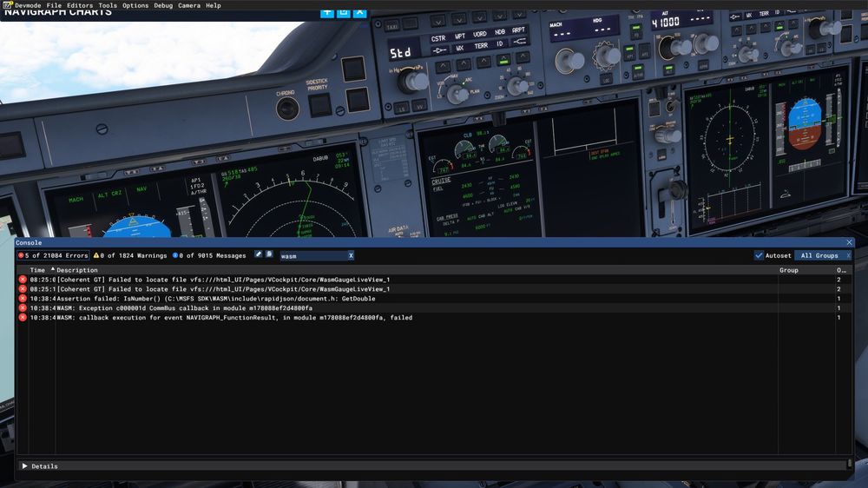Clear the wasm search filter text
Viewport: 868px width, 488px height.
(x=351, y=256)
